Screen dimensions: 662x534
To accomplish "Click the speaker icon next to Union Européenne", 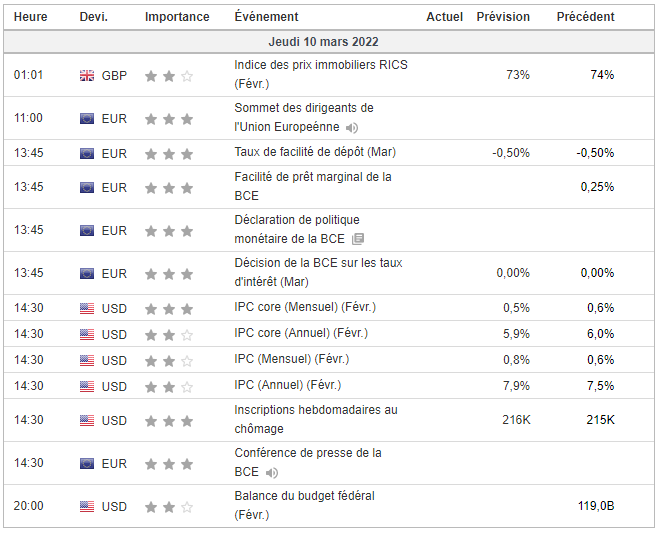I will coord(351,128).
